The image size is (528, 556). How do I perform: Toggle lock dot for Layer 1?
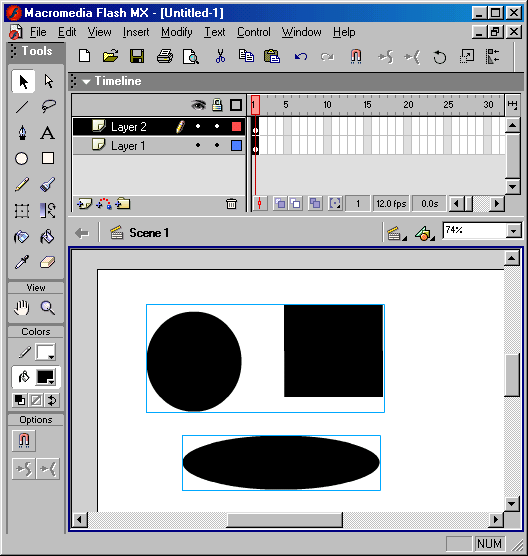(217, 145)
